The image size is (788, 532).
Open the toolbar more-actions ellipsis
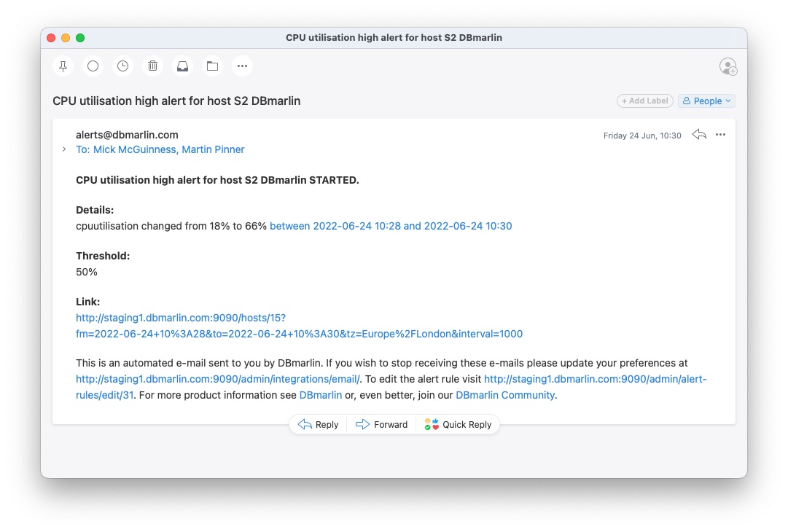point(242,66)
